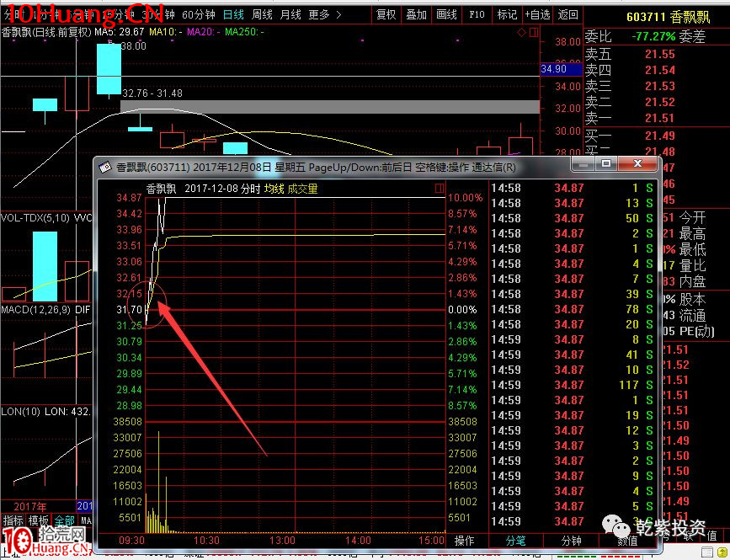Click the 603711 香飘飘 stock title

click(668, 17)
